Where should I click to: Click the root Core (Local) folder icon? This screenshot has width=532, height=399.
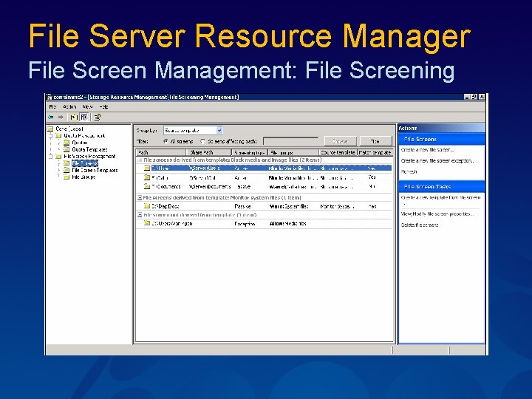click(x=50, y=129)
